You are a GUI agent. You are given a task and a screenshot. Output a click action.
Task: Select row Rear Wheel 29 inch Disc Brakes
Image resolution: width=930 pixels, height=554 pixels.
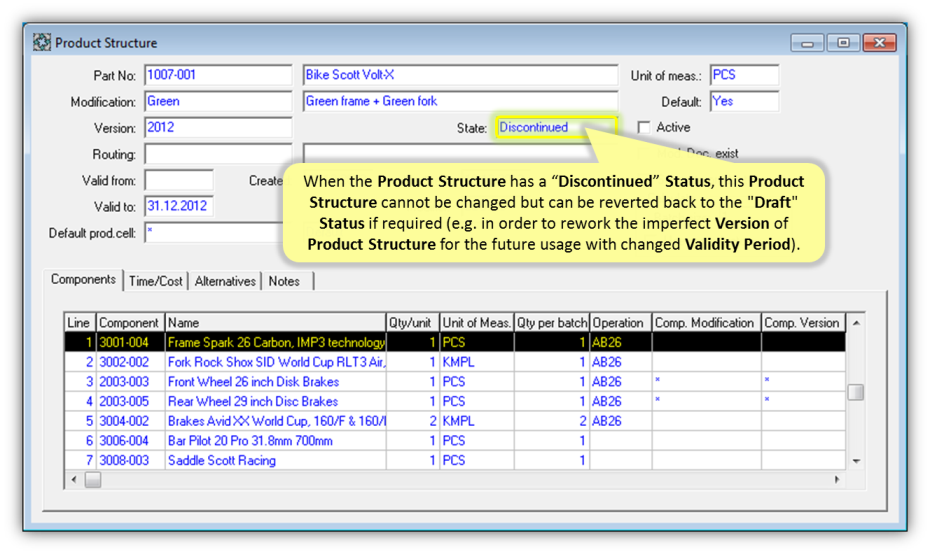click(455, 401)
